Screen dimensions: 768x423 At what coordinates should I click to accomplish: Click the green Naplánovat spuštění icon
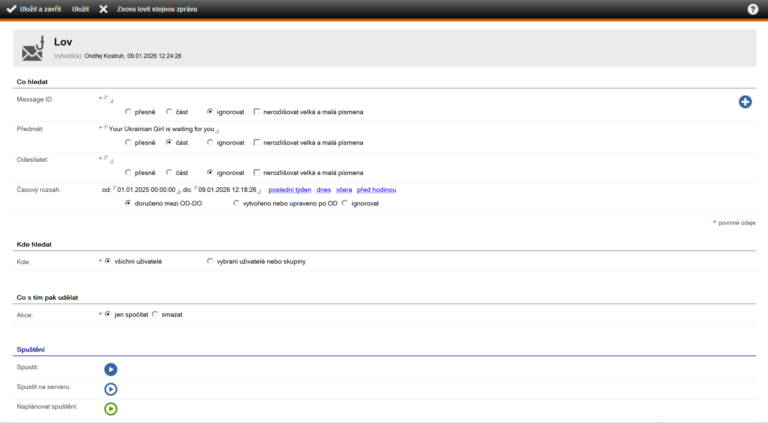coord(111,408)
